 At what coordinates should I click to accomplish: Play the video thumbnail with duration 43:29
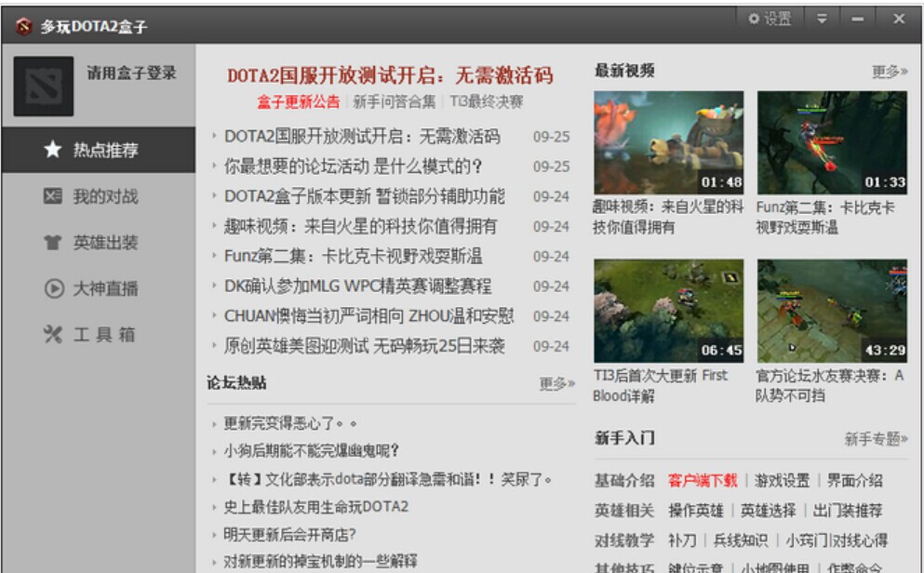tap(832, 311)
